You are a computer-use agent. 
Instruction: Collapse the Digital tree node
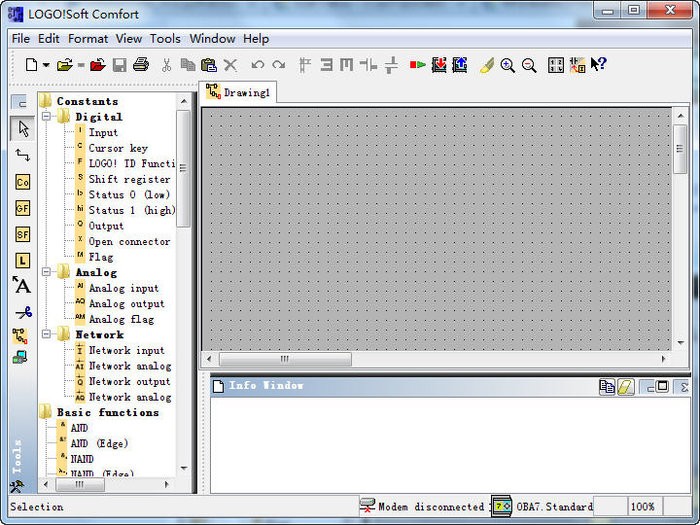coord(46,117)
